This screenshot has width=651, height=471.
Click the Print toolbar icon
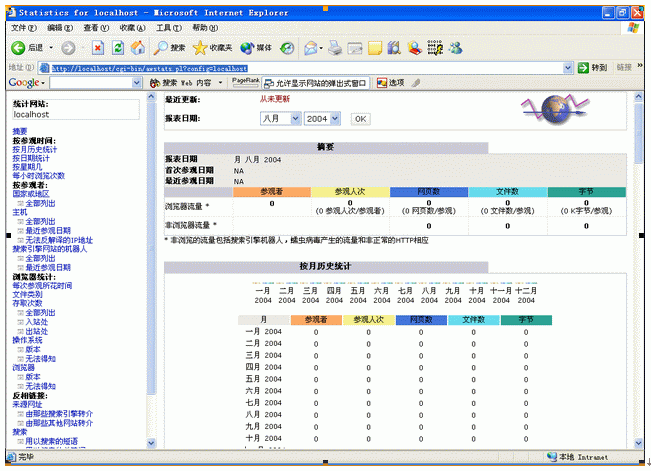click(335, 47)
